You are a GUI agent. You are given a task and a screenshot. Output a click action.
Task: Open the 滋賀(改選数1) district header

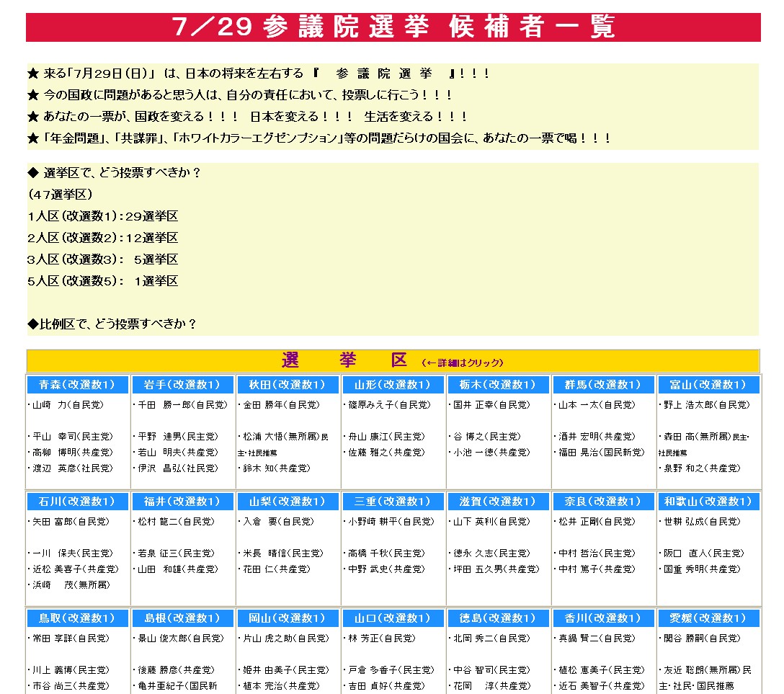click(497, 501)
